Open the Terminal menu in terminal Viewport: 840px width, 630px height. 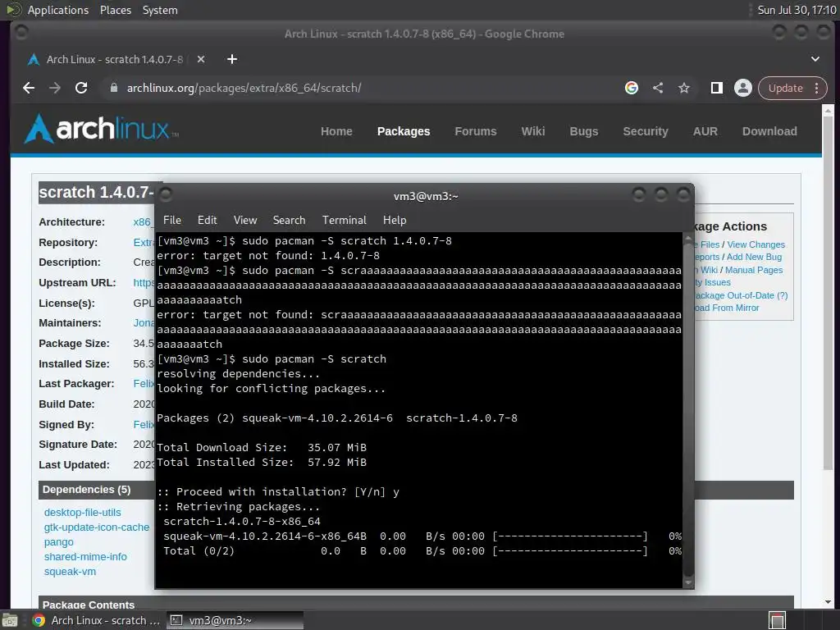tap(344, 220)
